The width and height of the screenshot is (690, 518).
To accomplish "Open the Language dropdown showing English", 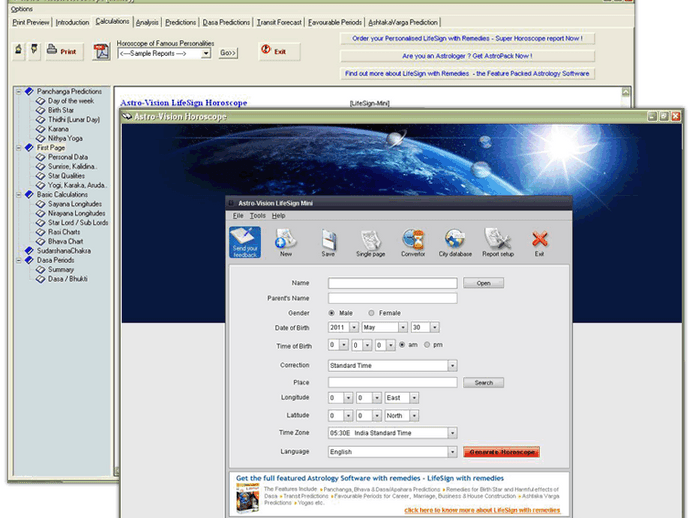I will (x=452, y=452).
